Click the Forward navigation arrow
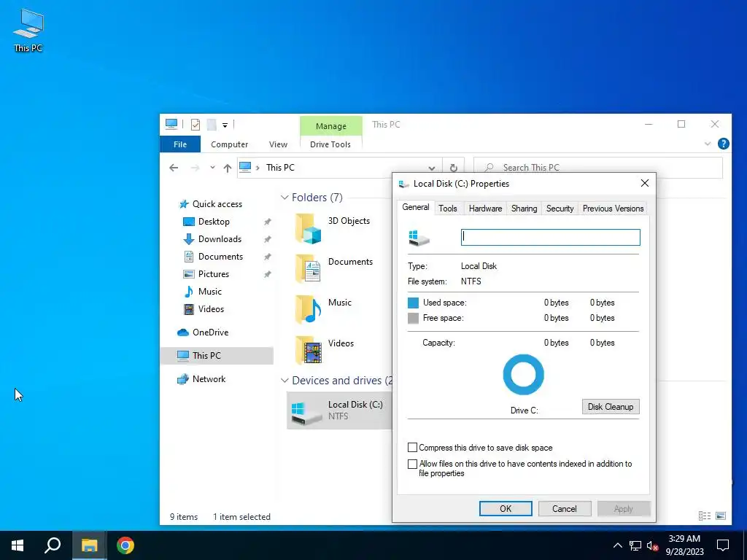The image size is (747, 560). point(195,168)
